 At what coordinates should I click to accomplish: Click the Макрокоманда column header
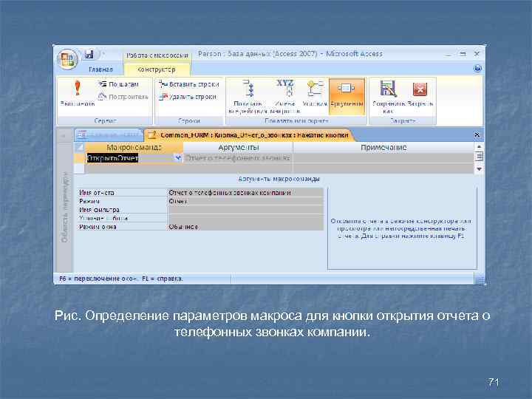coord(134,148)
